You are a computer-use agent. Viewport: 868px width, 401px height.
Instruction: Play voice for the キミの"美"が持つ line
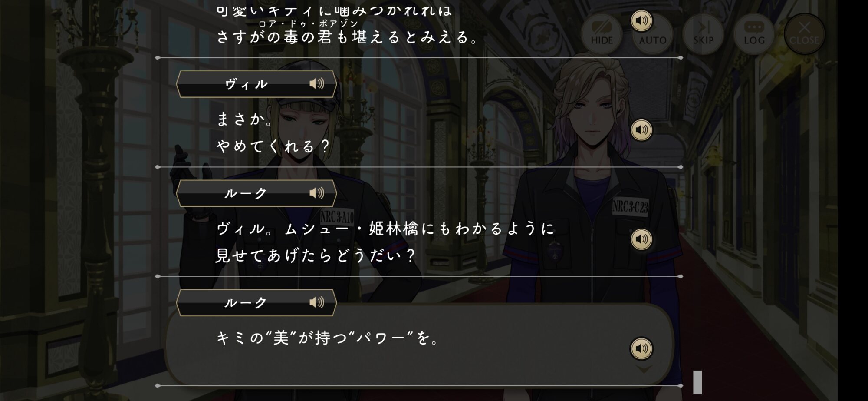point(641,348)
